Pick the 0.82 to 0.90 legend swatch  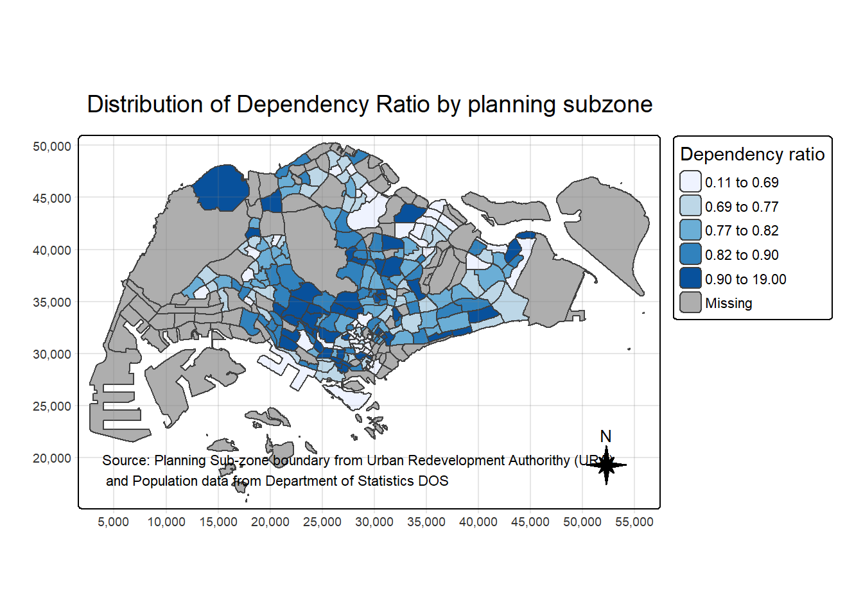[690, 255]
